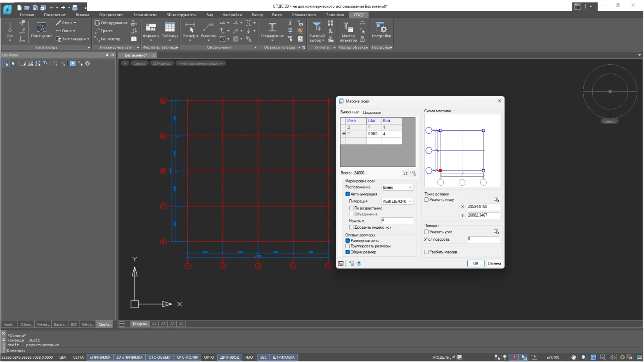Switch to the Цифровые tab
The width and height of the screenshot is (644, 362).
tap(372, 113)
